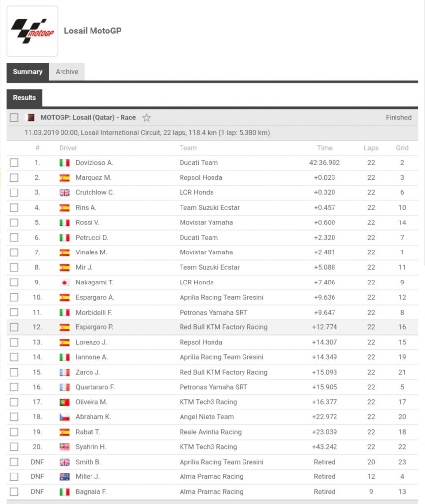Click the Australian flag next to Miller J.
The image size is (425, 504).
tap(64, 477)
